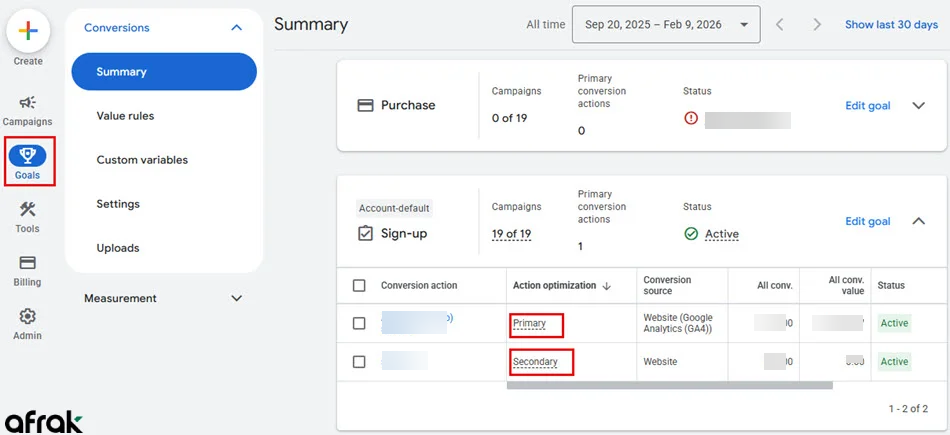The width and height of the screenshot is (950, 435).
Task: Open Campaigns from the left sidebar
Action: tap(28, 103)
